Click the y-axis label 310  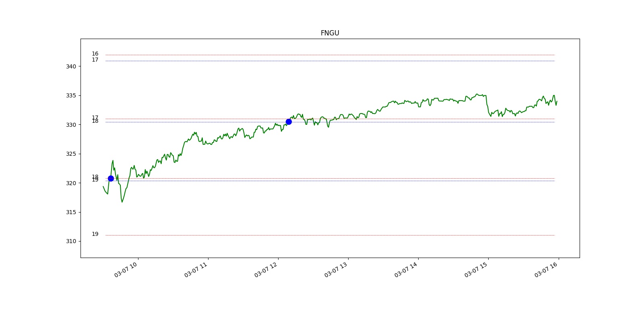[x=71, y=241]
